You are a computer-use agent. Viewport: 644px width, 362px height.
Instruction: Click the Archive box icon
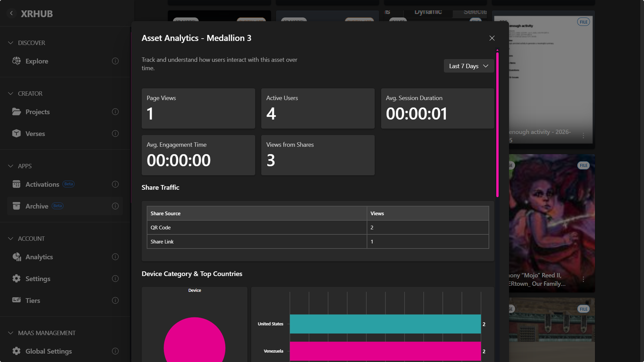pyautogui.click(x=16, y=206)
